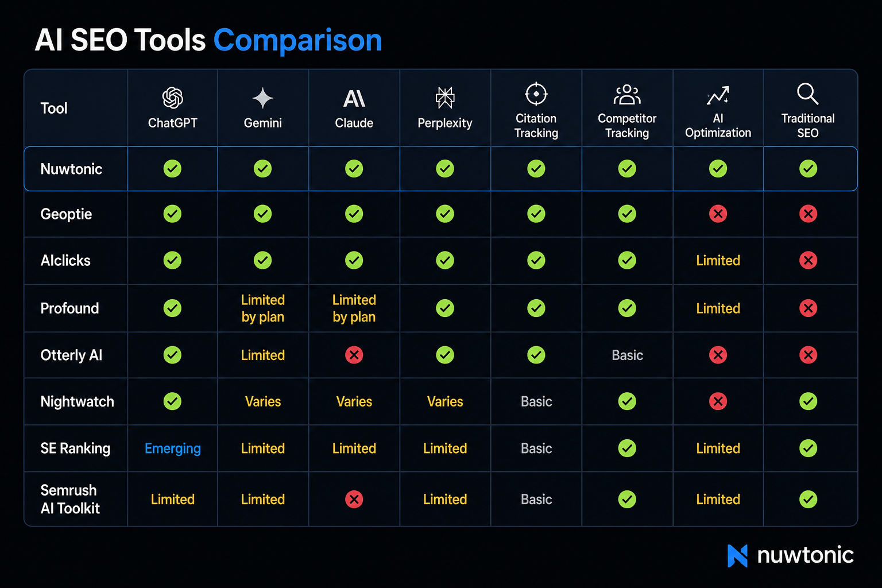This screenshot has width=882, height=588.
Task: Click Basic under Competitor Tracking for Otterly AI
Action: (627, 355)
